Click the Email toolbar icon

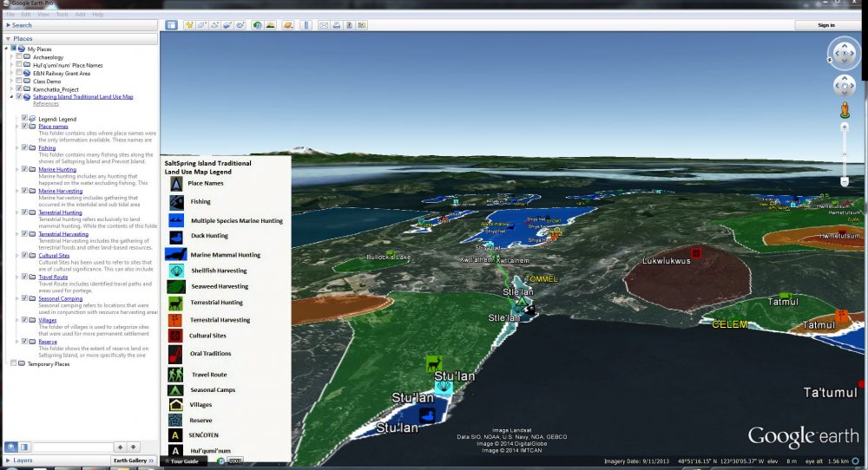[x=324, y=25]
